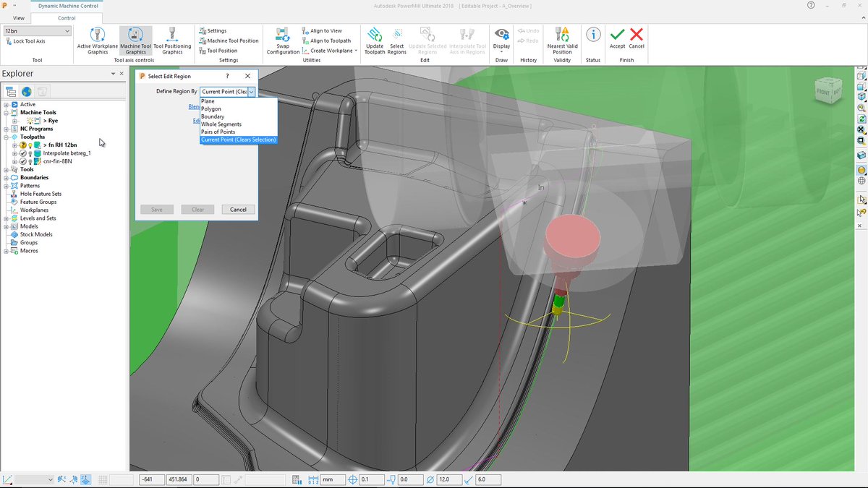Viewport: 868px width, 488px height.
Task: Choose Boundary from region dropdown list
Action: click(238, 116)
